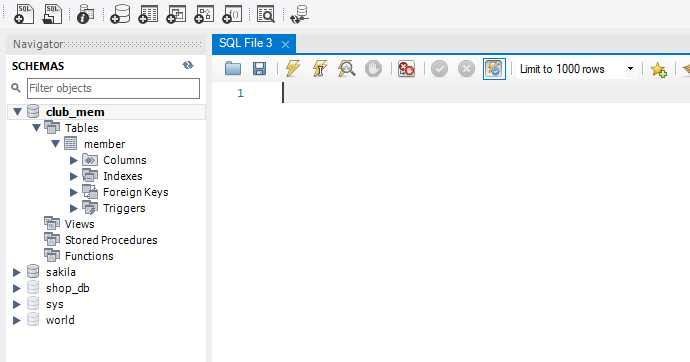Open SQL script file icon

pos(52,14)
